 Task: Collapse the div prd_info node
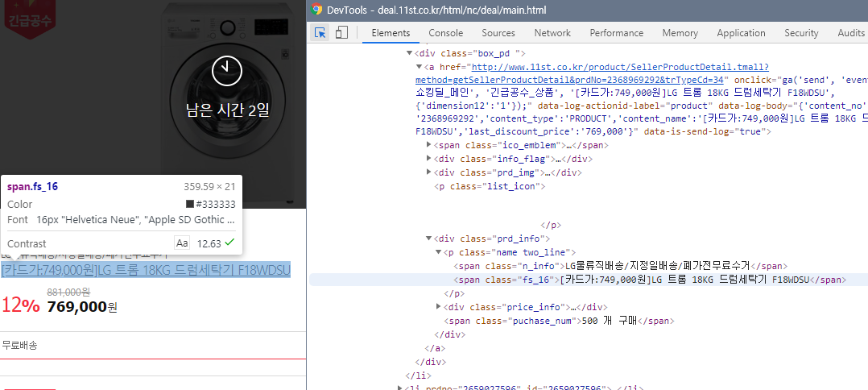click(428, 239)
